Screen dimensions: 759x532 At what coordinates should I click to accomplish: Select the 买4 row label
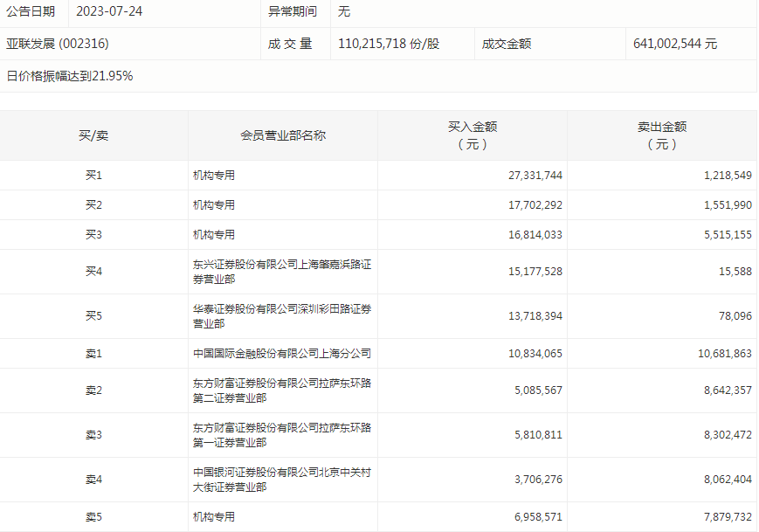pyautogui.click(x=93, y=272)
